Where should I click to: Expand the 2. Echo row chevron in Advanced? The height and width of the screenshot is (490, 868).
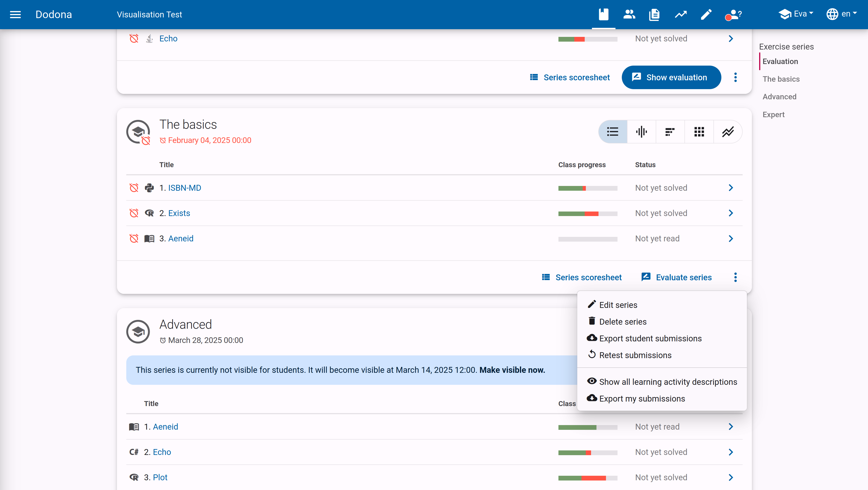tap(730, 452)
